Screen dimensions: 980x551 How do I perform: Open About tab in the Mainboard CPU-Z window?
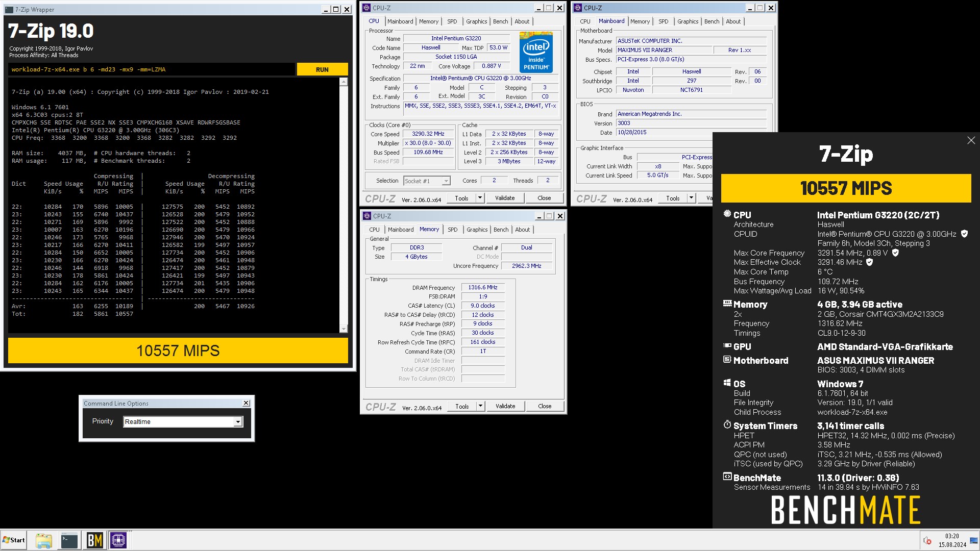point(733,21)
